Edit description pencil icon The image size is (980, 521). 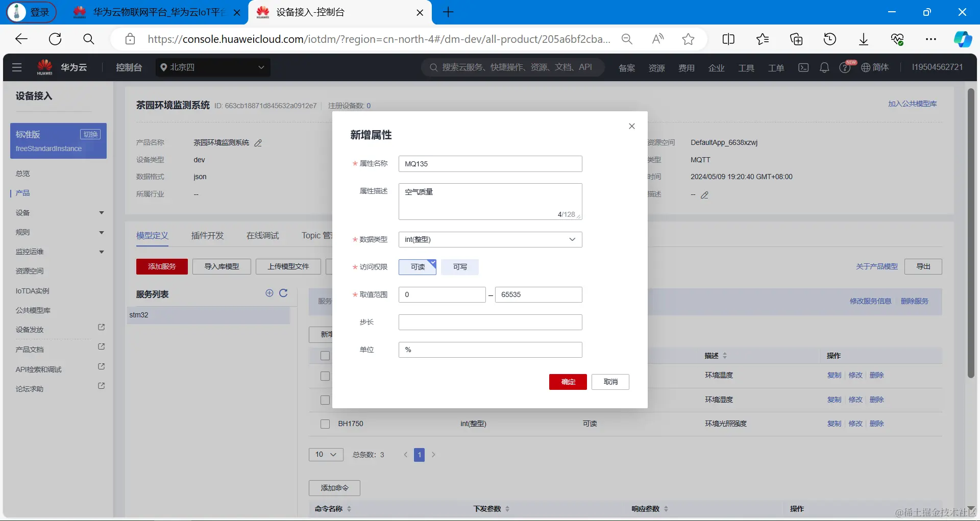[705, 195]
